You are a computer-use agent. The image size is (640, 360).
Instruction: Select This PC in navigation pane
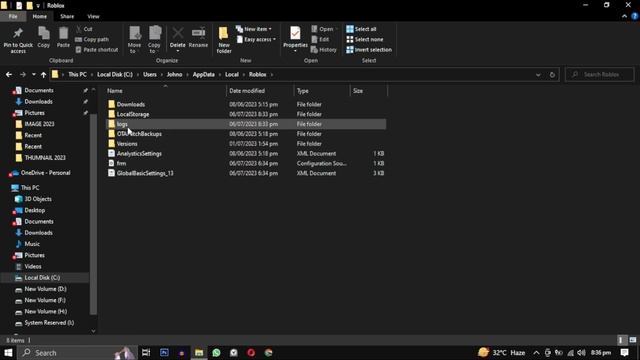pos(30,188)
